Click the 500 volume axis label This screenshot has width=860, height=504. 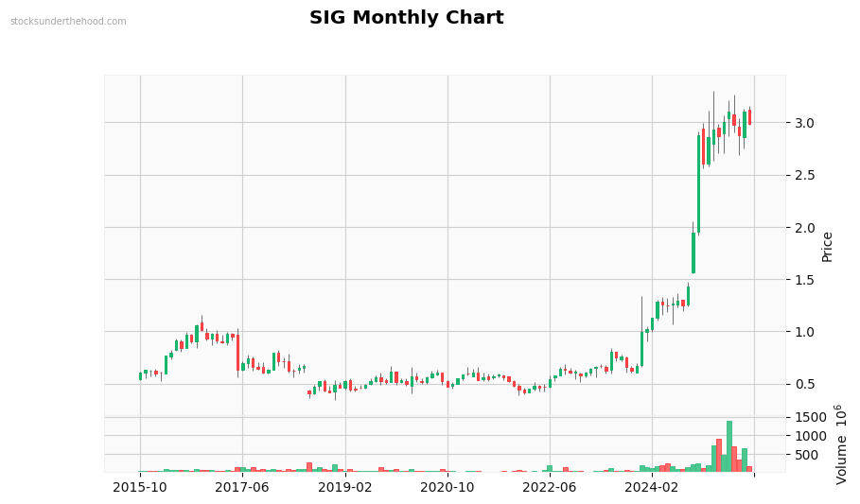[x=807, y=455]
